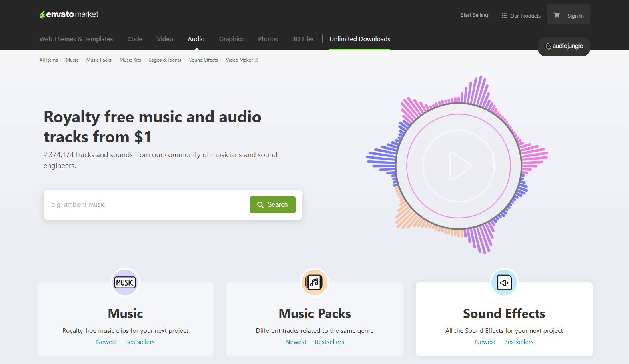Image resolution: width=629 pixels, height=364 pixels.
Task: Click the green Search button
Action: click(272, 205)
